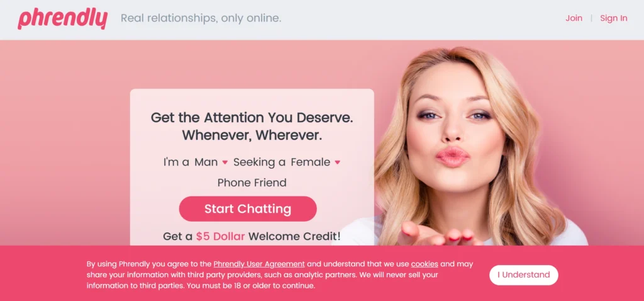
Task: Open the 'Seeking a Female' selector
Action: (316, 162)
